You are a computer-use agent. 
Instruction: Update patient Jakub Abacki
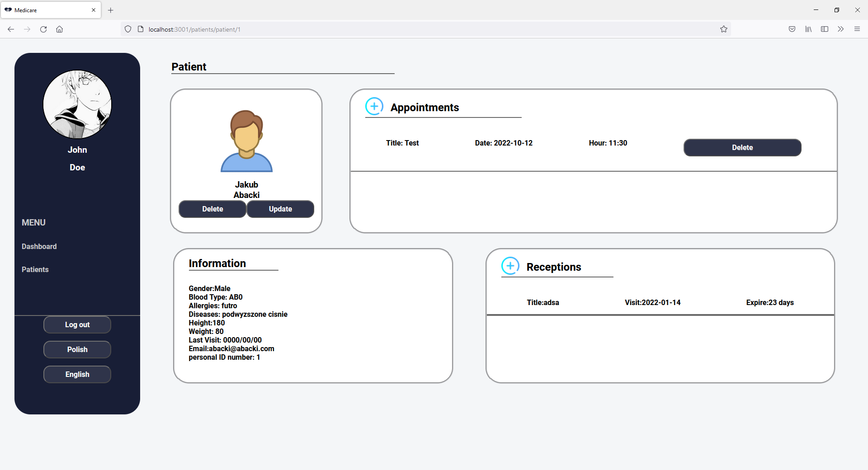(280, 209)
